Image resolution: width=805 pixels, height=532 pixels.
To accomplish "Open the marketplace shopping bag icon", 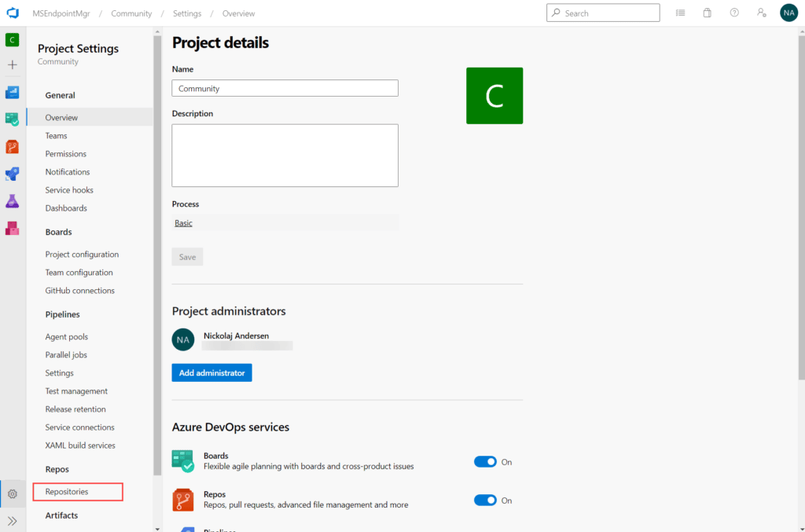I will (707, 13).
